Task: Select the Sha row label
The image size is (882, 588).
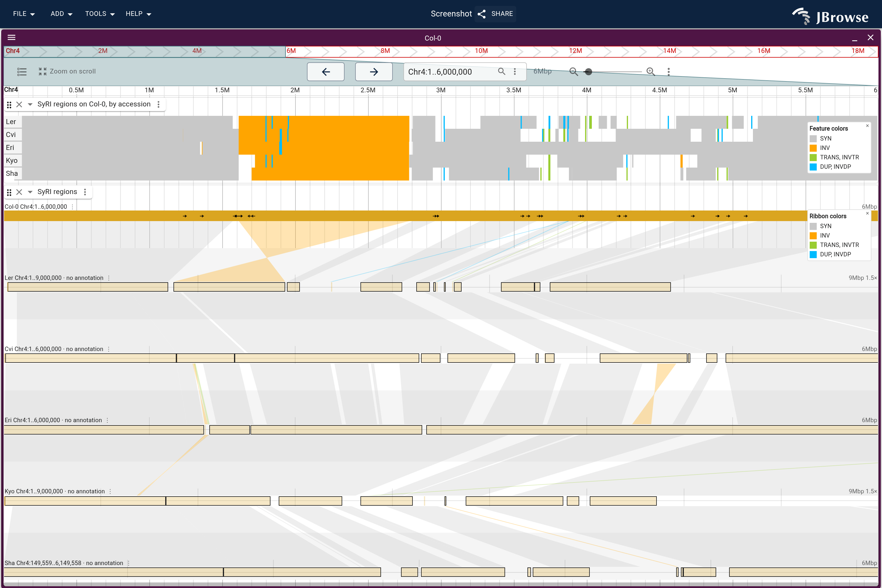Action: pos(13,173)
